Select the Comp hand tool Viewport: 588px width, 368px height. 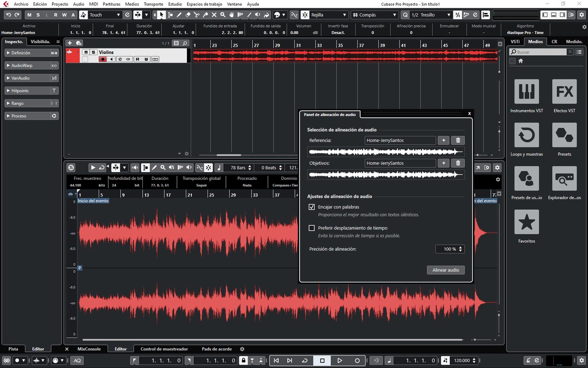click(232, 15)
